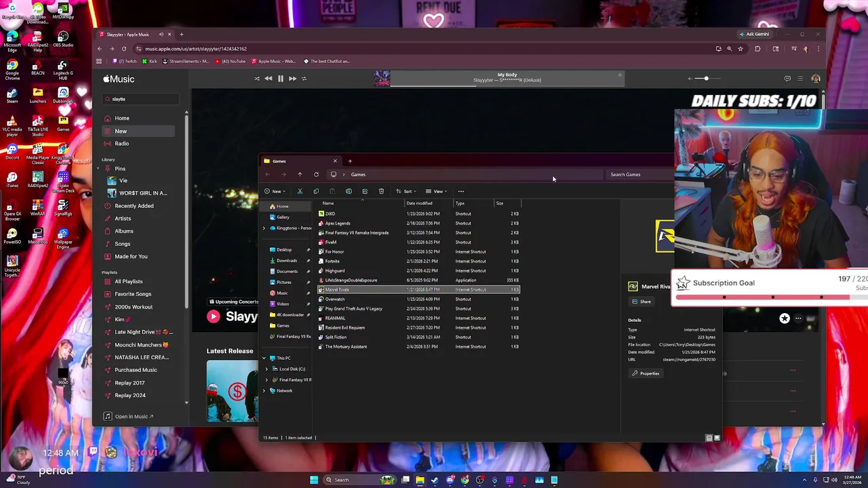Shuffle playback in Apple Music

coord(257,79)
